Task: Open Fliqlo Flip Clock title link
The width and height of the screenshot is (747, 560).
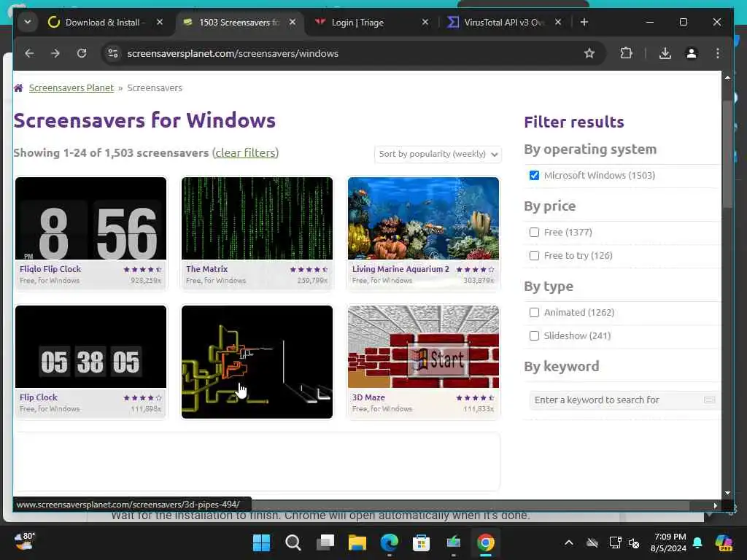Action: coord(50,269)
